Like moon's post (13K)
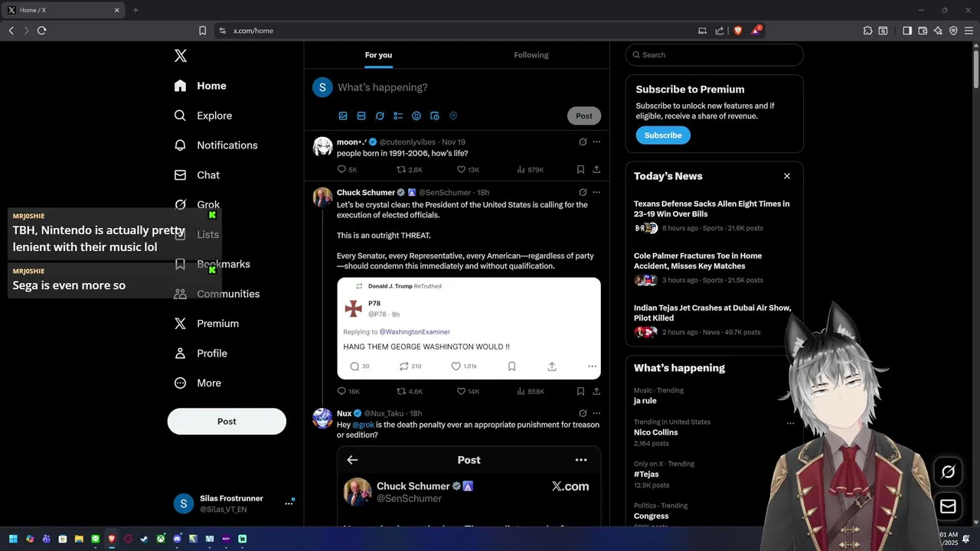Screen dimensions: 980x551 coord(468,170)
